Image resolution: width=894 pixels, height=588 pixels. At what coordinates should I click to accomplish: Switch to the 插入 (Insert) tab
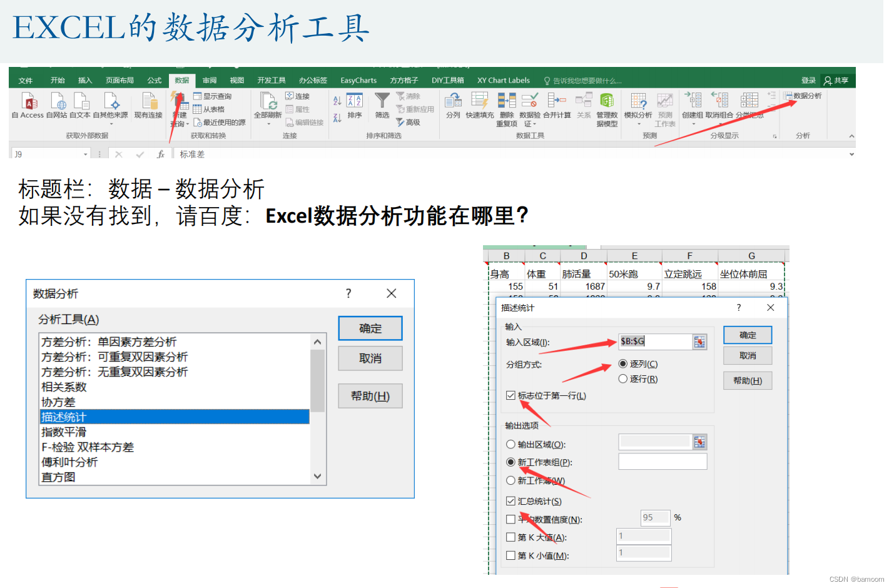tap(85, 81)
